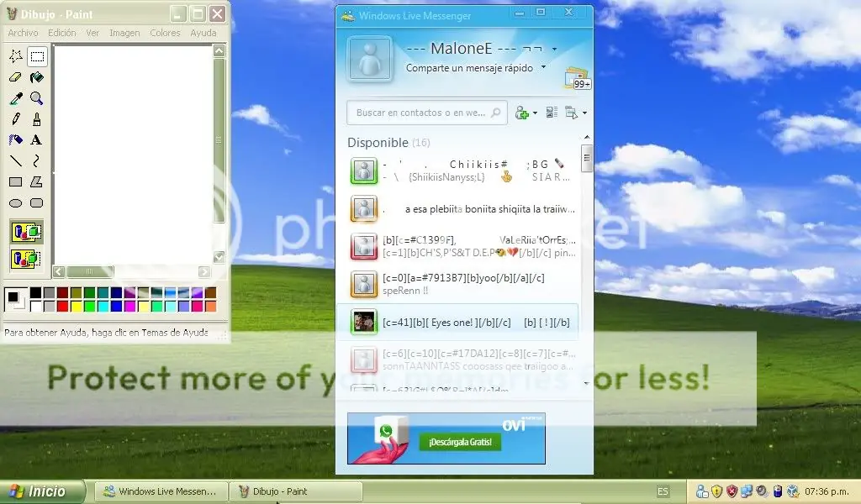Pick the Eraser tool in Paint
Image resolution: width=861 pixels, height=504 pixels.
point(15,77)
